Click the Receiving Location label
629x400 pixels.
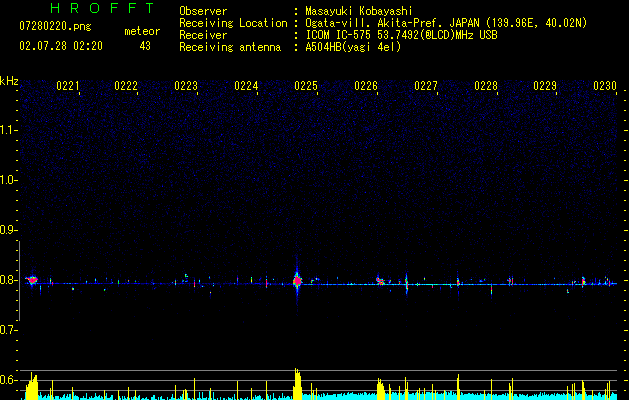click(x=233, y=23)
